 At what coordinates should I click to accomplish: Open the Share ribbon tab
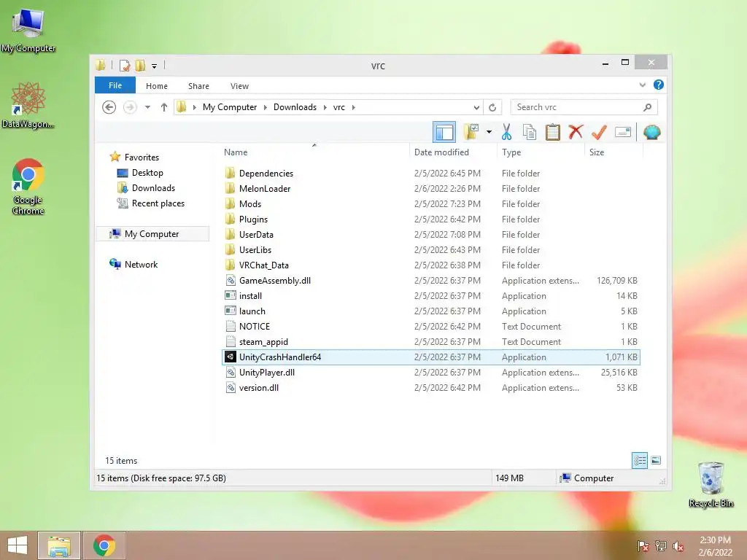[x=198, y=86]
